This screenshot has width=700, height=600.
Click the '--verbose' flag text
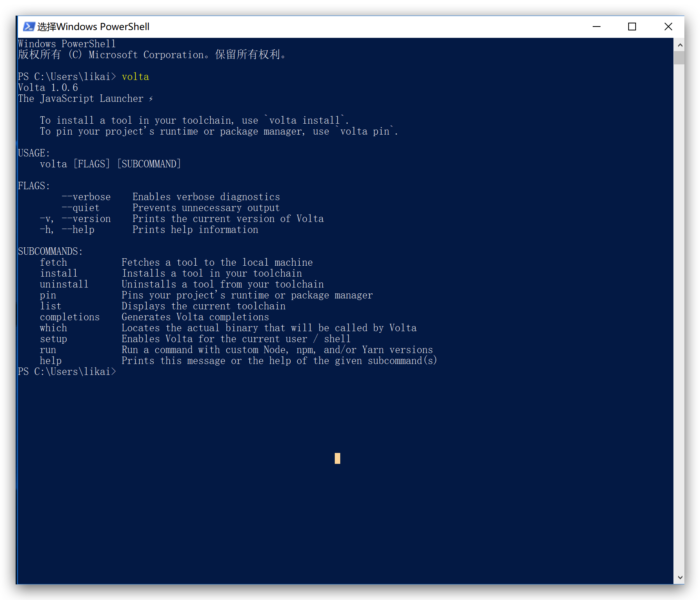(x=86, y=197)
